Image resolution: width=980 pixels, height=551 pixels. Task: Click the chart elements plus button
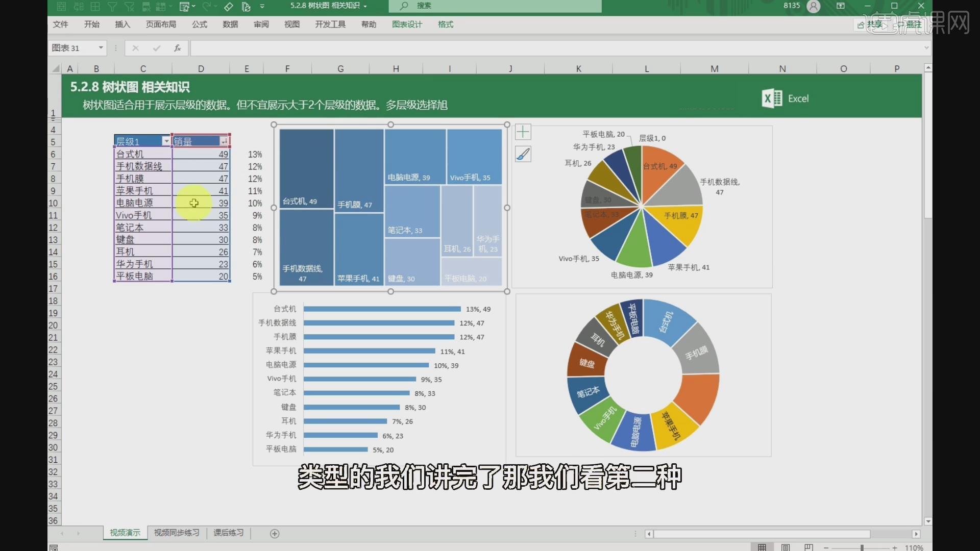pyautogui.click(x=523, y=132)
